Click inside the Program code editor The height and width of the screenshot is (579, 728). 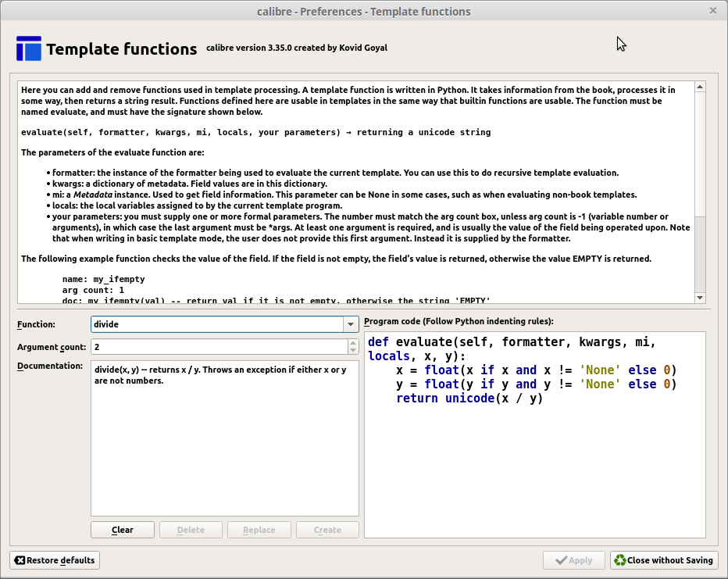(534, 469)
